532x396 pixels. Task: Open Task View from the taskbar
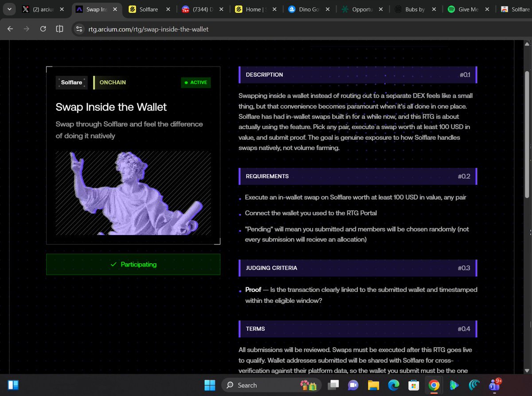tap(334, 385)
